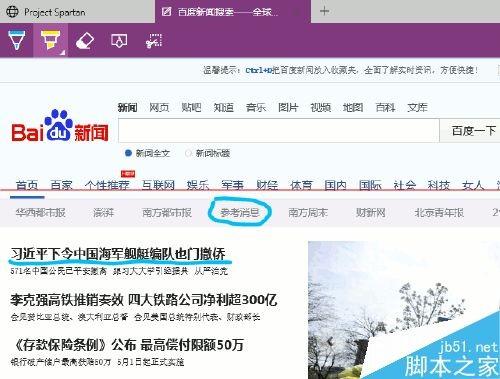Screen dimensions: 500x379
Task: Open 视频 search category
Action: point(321,107)
